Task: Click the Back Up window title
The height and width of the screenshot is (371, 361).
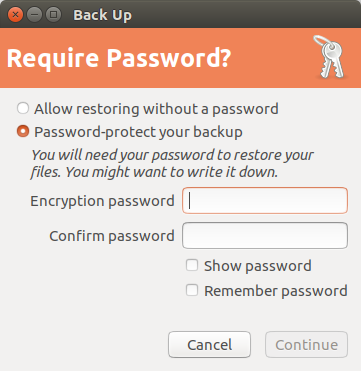Action: 102,15
